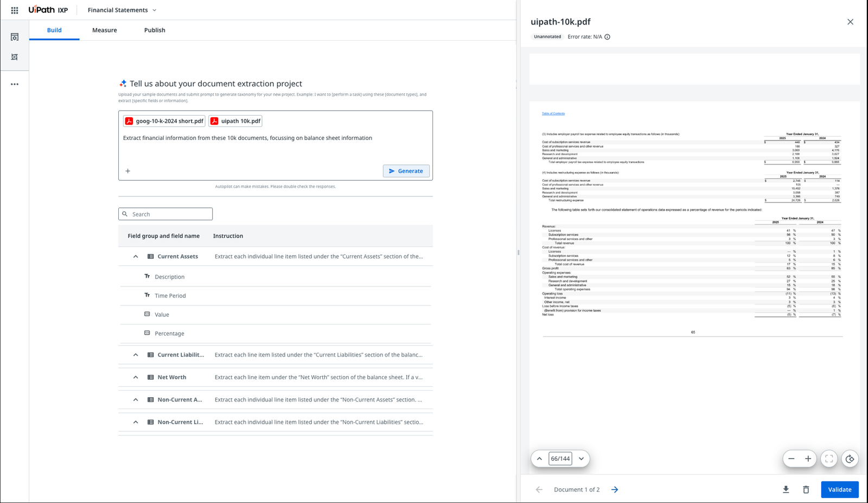Select the Percentage field row
This screenshot has height=503, width=868.
276,334
